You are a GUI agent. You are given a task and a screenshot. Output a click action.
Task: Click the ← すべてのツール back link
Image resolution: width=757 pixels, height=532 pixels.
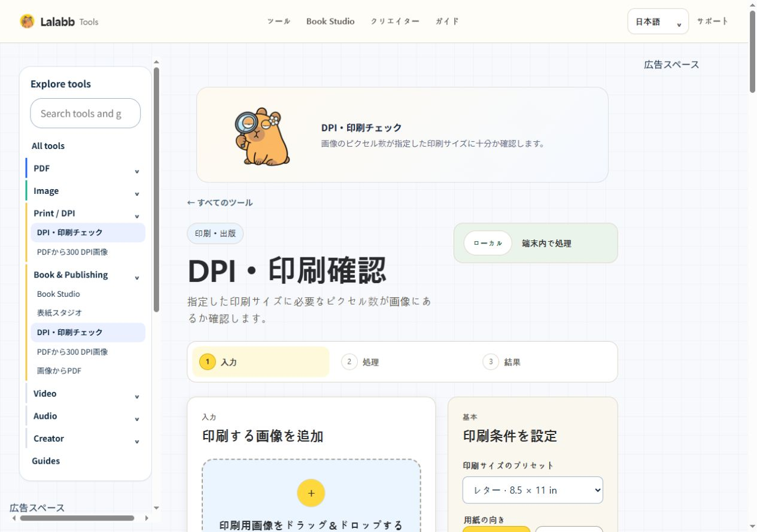[x=220, y=202]
